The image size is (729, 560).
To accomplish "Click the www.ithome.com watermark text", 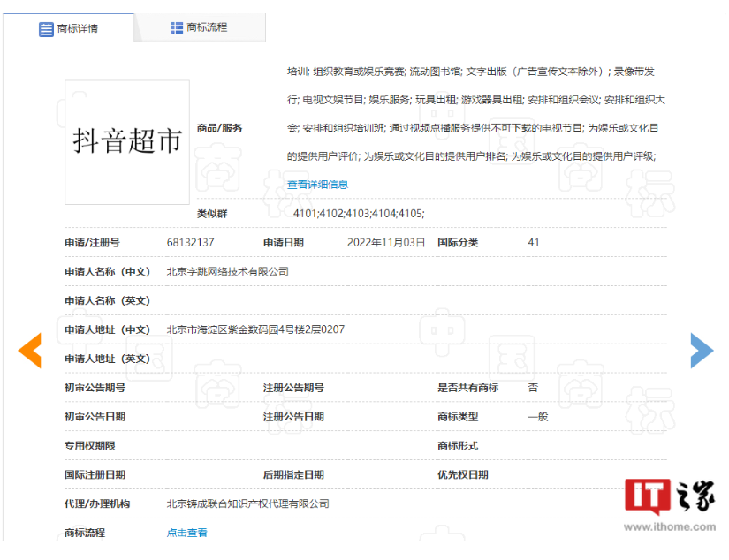I will [x=670, y=527].
